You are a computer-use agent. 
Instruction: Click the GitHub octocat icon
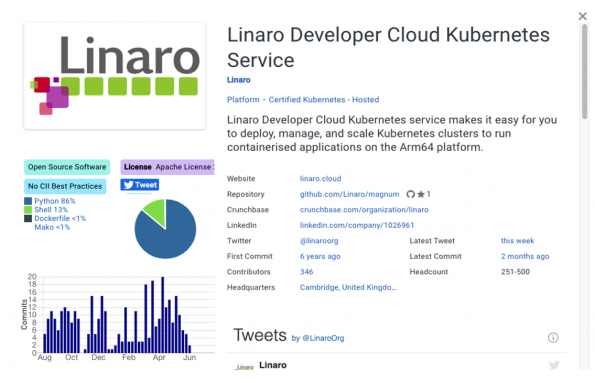coord(410,194)
